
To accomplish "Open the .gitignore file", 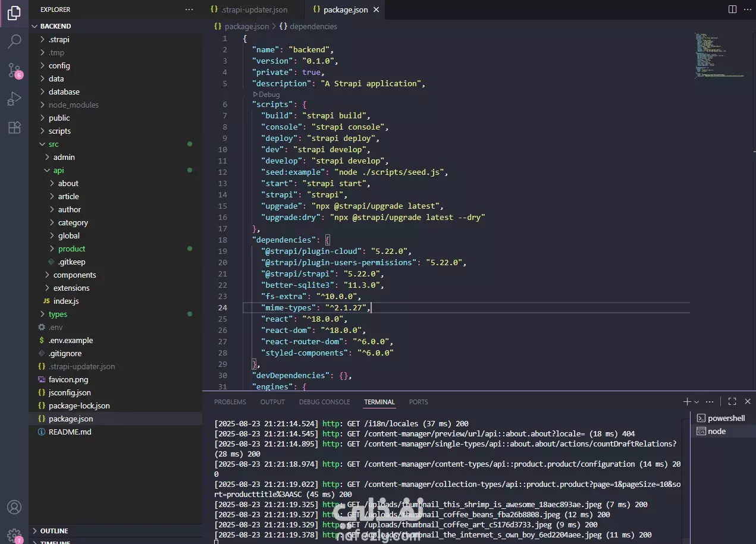I will tap(115, 353).
